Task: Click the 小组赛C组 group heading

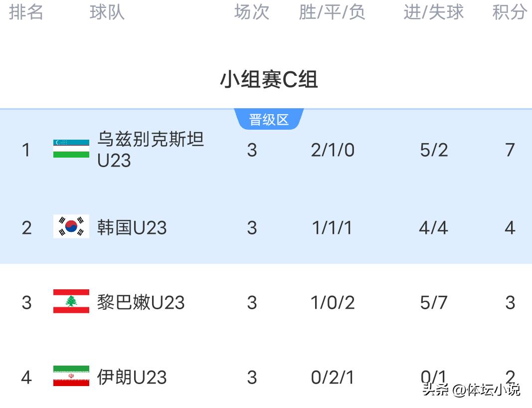Action: [269, 79]
